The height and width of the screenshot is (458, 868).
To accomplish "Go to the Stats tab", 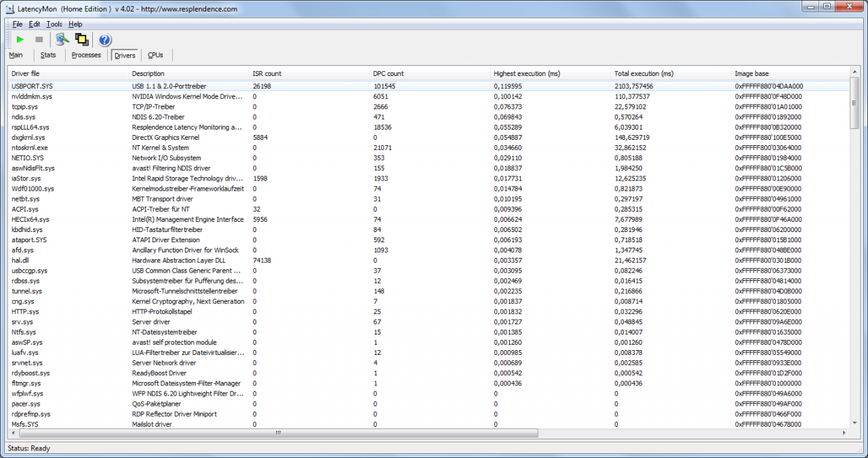I will tap(48, 55).
